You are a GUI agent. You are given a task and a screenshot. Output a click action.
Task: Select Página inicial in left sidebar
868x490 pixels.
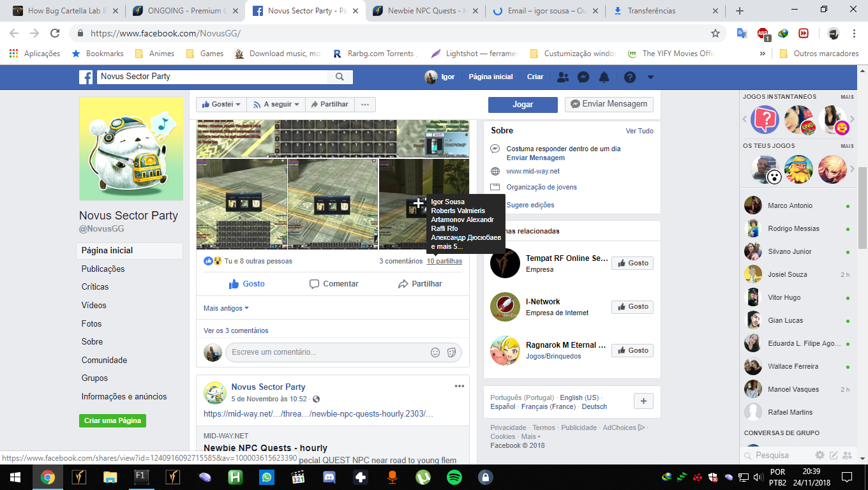point(130,251)
